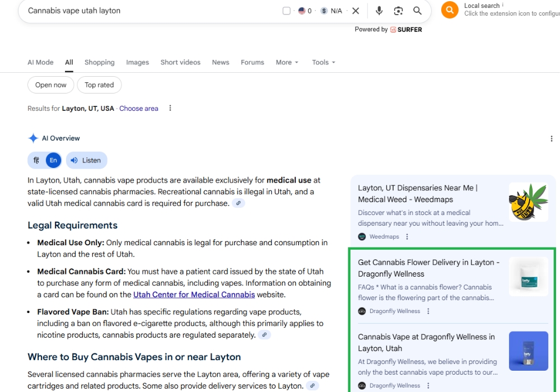The width and height of the screenshot is (560, 392).
Task: Submit search using the magnifying glass icon
Action: coord(417,11)
